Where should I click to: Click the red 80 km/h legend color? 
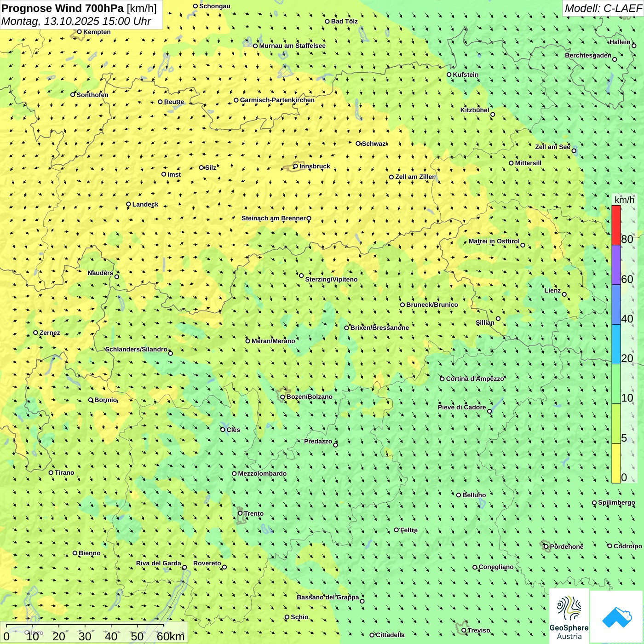coord(616,225)
